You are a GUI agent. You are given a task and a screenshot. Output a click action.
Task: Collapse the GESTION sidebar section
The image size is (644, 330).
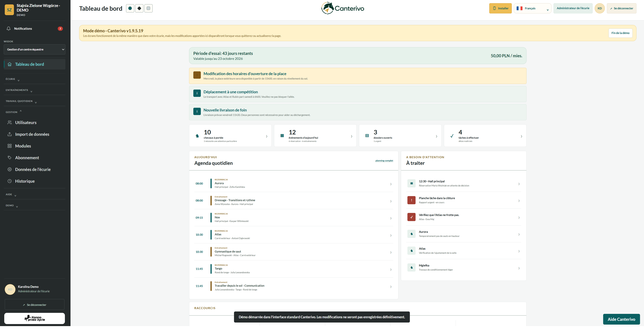[x=34, y=112]
